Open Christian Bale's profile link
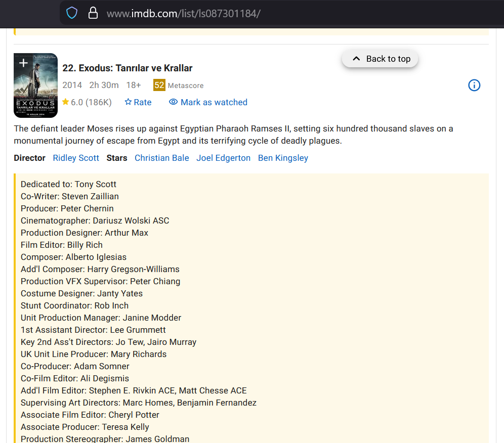The width and height of the screenshot is (504, 443). (161, 158)
